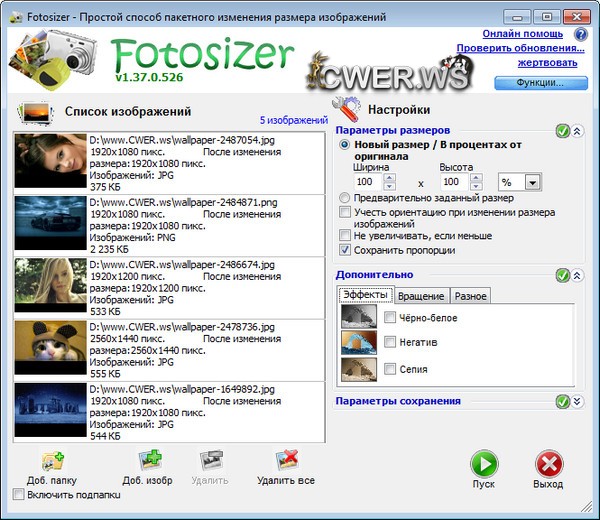
Task: Expand the Параметры сохранения section chevron
Action: (577, 402)
